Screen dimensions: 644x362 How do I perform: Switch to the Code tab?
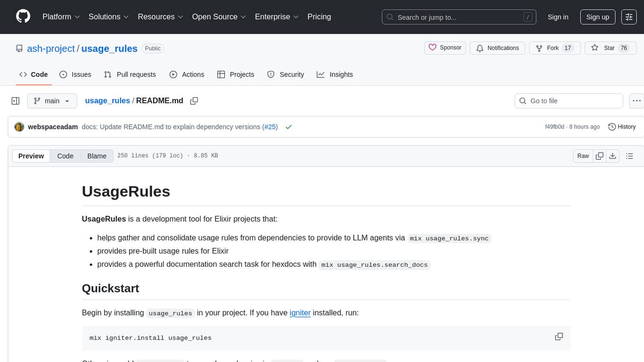coord(34,74)
